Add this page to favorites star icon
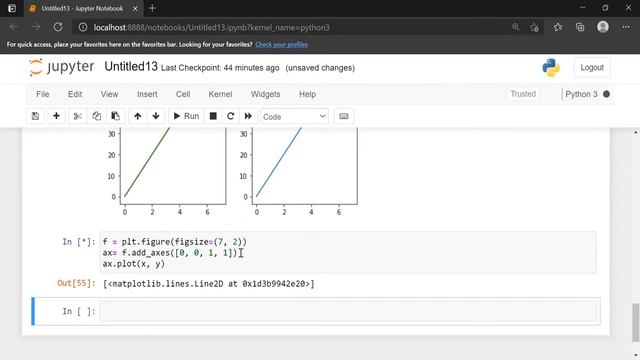Screen dimensions: 640x360 tap(534, 27)
